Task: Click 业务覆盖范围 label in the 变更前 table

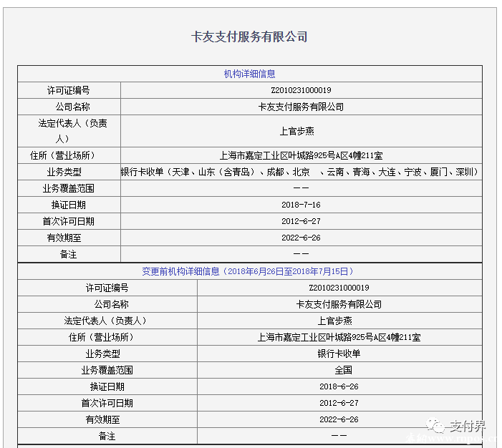Action: pos(107,370)
